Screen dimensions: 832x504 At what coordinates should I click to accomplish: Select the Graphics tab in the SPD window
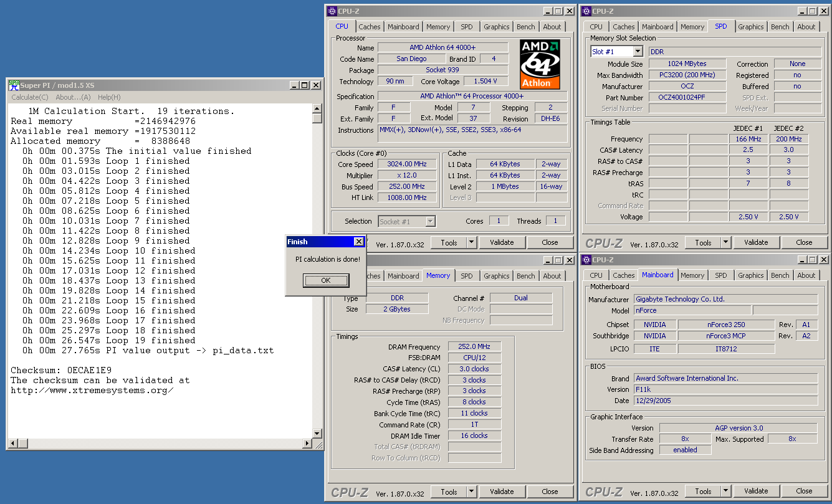pos(750,27)
